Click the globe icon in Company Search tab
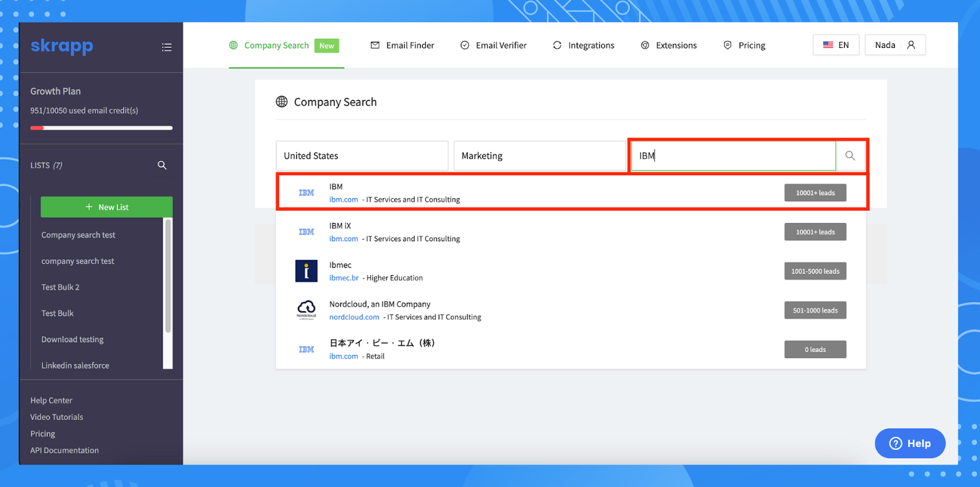This screenshot has height=487, width=980. click(x=233, y=45)
